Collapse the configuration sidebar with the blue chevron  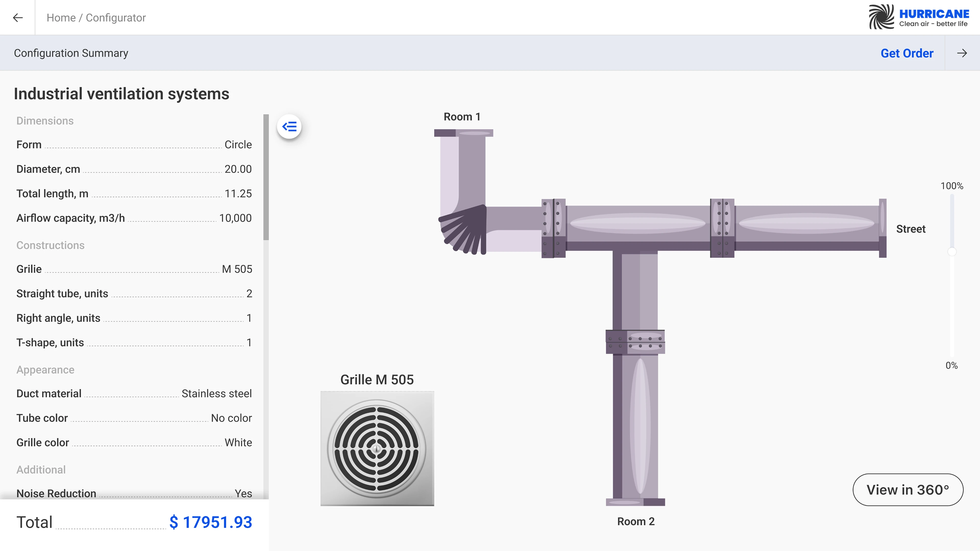coord(289,126)
